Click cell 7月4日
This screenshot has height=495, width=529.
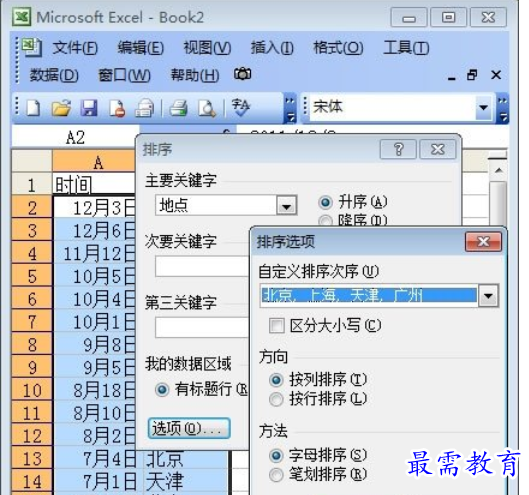click(98, 459)
